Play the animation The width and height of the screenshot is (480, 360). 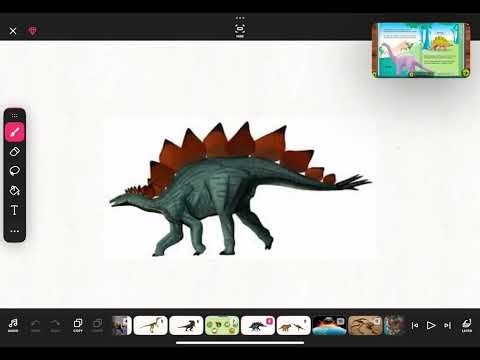431,325
